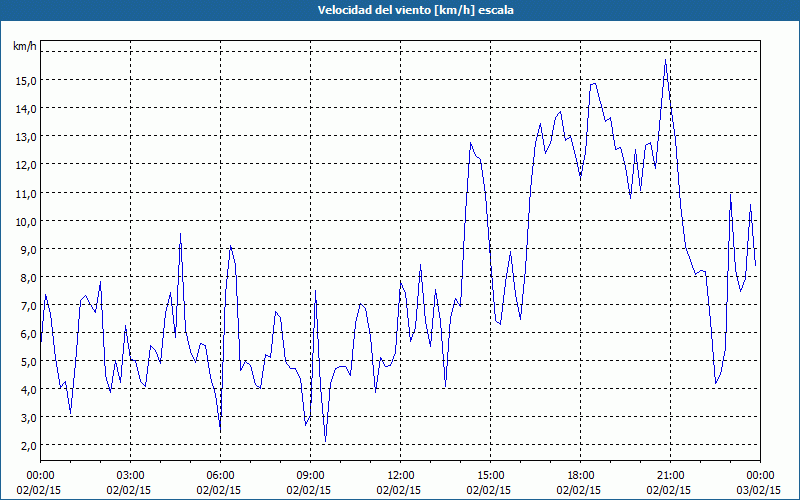
Task: Select the "13,0" y-axis value
Action: tap(27, 137)
